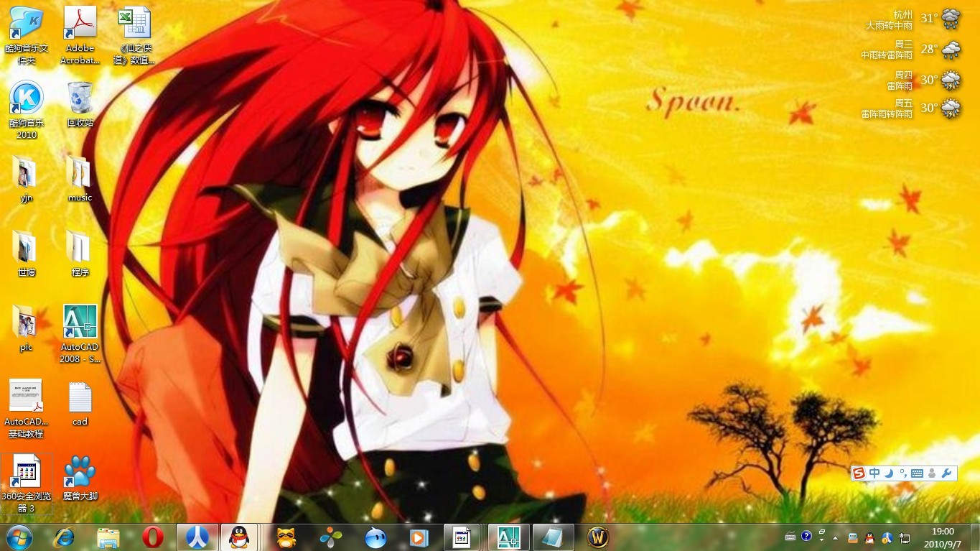Switch to the QQ penguin taskbar window
Screen dimensions: 980x551
coord(240,537)
